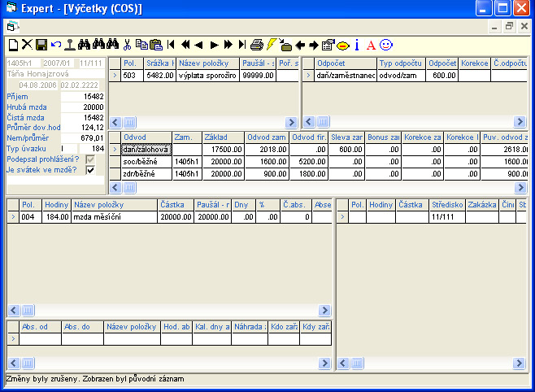The width and height of the screenshot is (535, 392).
Task: Toggle the 'Je svátek ve mzdě?' checkbox
Action: click(90, 171)
